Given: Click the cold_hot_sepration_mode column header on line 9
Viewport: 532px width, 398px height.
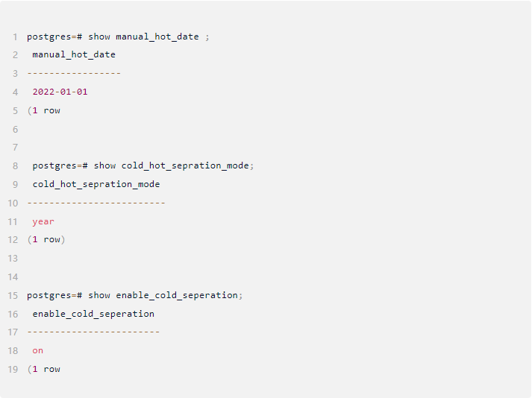Looking at the screenshot, I should [x=96, y=184].
